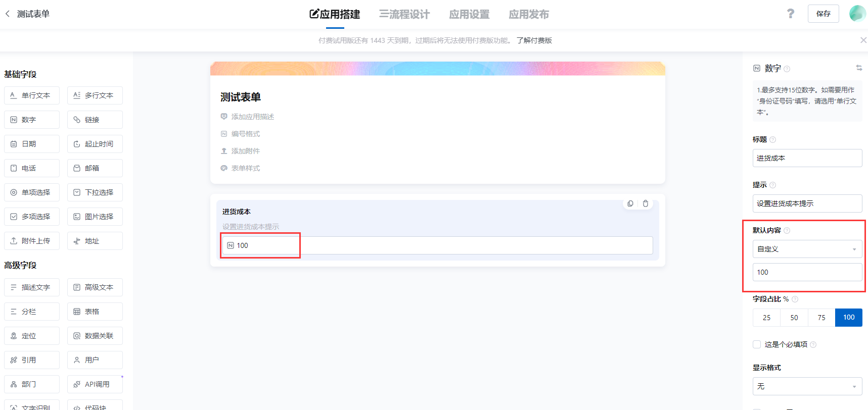
Task: Add a 引用 field
Action: (x=32, y=360)
